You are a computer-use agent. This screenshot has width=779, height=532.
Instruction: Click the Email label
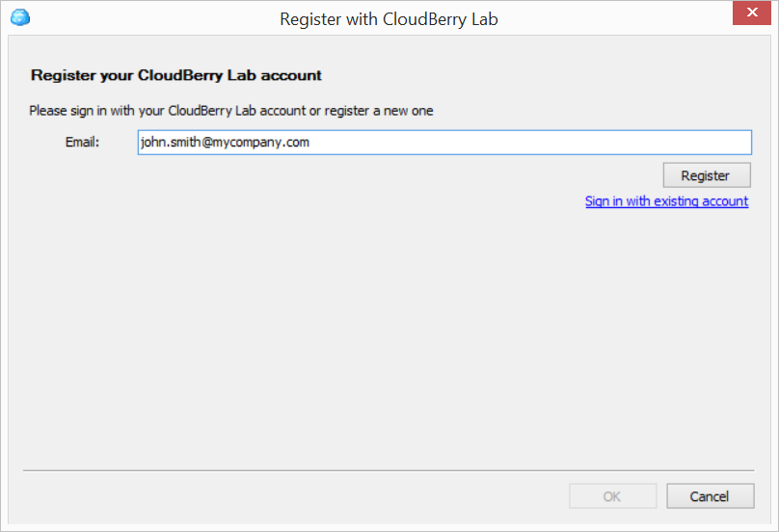[x=82, y=143]
